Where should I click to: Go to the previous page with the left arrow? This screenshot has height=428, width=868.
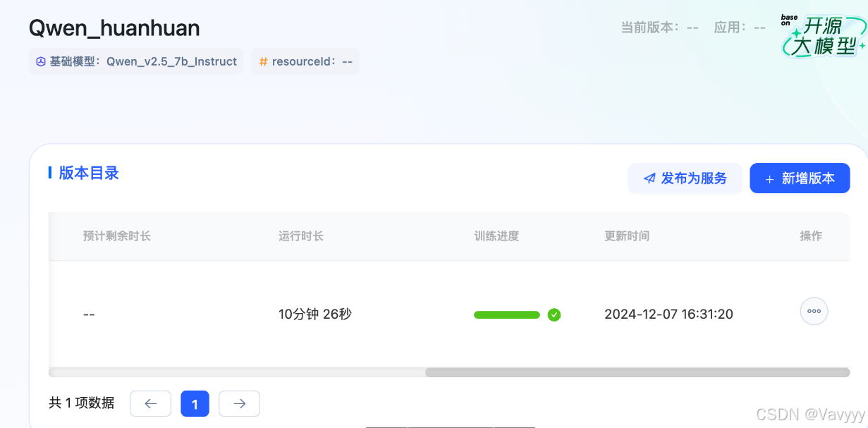(x=150, y=403)
